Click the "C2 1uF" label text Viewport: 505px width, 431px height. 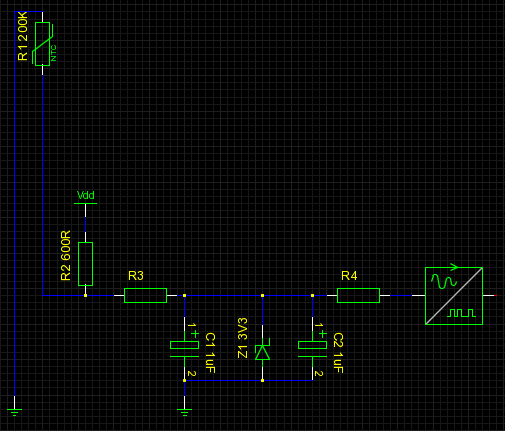tap(338, 353)
